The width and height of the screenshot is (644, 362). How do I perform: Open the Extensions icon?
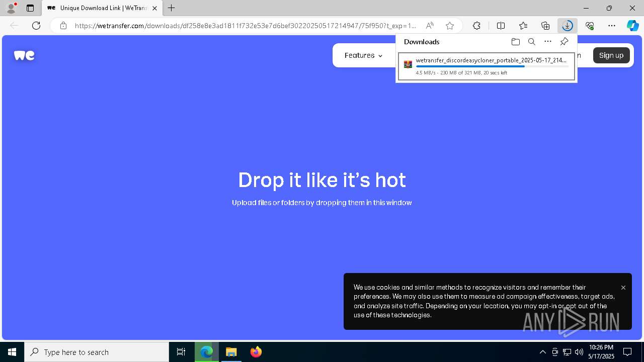pyautogui.click(x=476, y=26)
